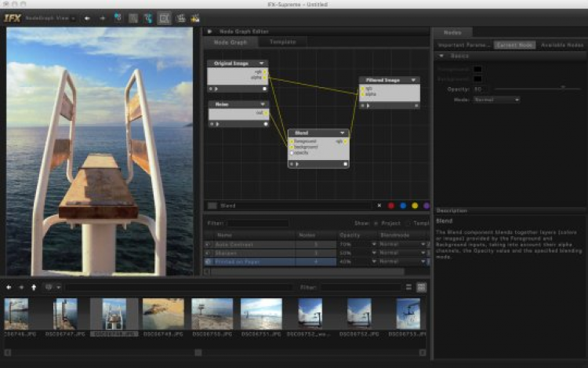This screenshot has height=368, width=588.
Task: Select the Project radio button
Action: click(x=374, y=224)
